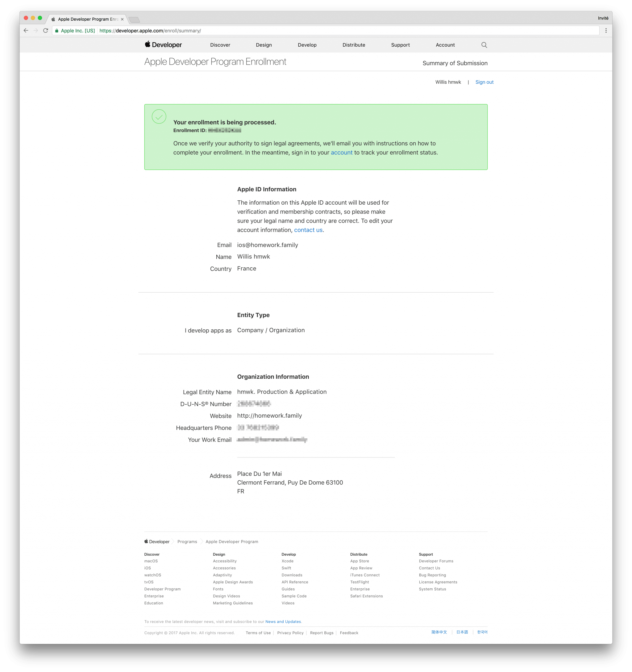The width and height of the screenshot is (632, 672).
Task: Open iTunes Connect footer link
Action: coord(365,575)
